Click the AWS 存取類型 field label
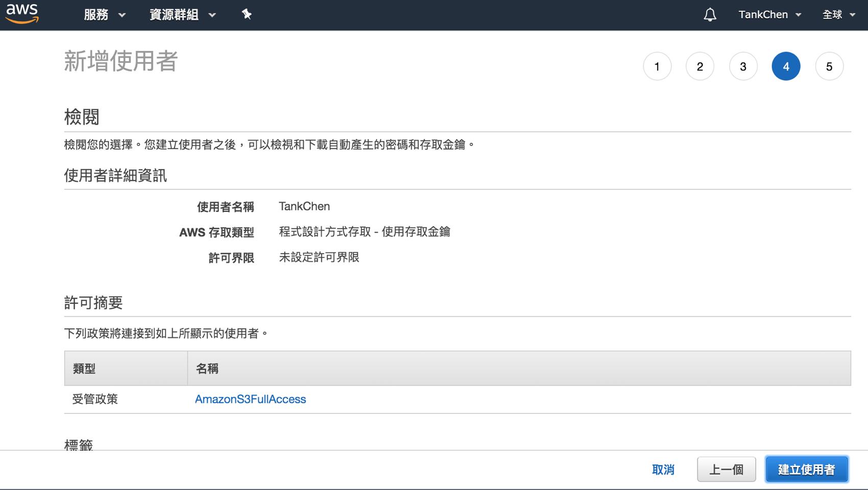The image size is (868, 490). pos(216,232)
